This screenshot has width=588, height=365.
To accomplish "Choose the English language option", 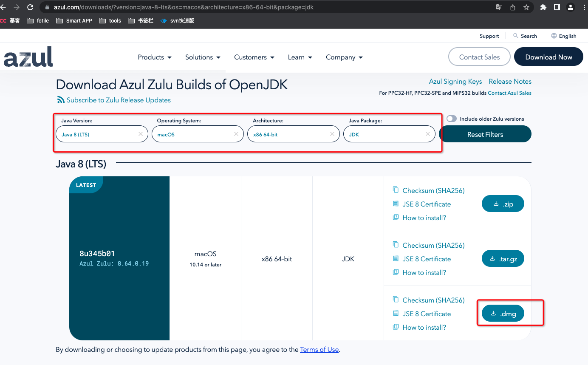I will (568, 36).
